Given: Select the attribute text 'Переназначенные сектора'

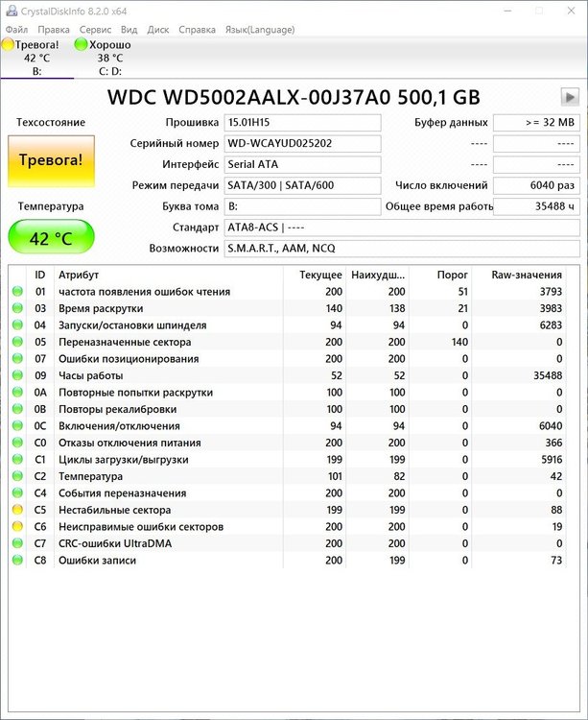Looking at the screenshot, I should tap(125, 342).
